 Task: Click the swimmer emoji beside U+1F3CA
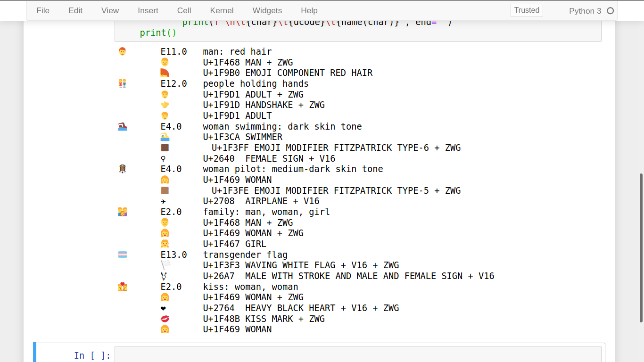(165, 137)
